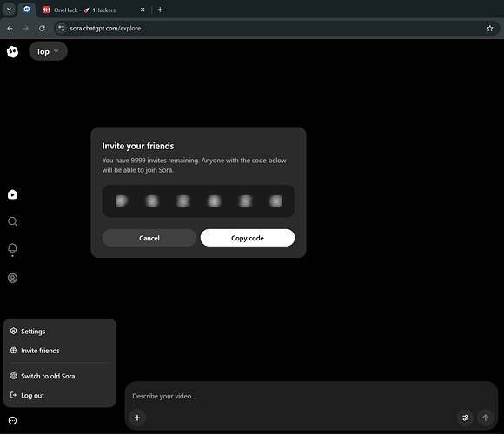Click the Sora logo icon
The width and height of the screenshot is (504, 434).
[12, 51]
